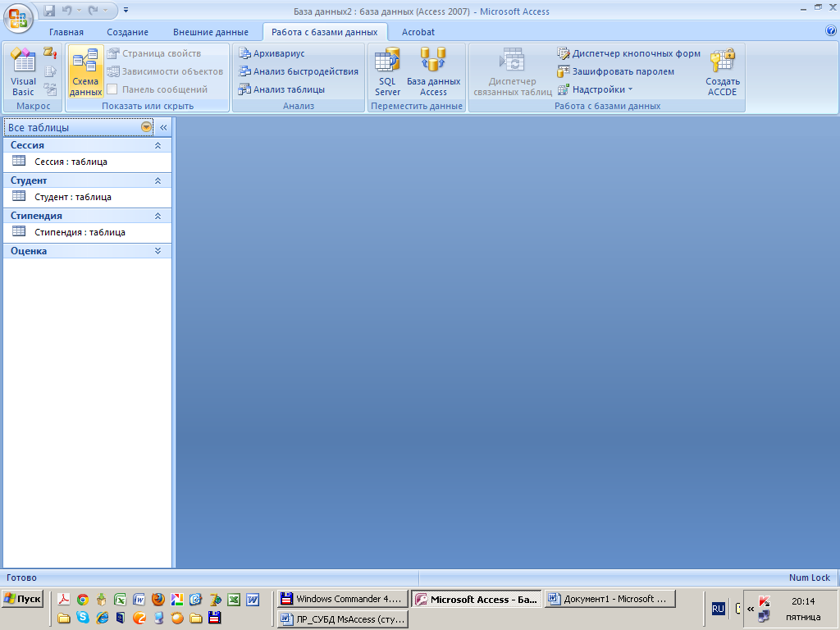Launch Анализ быстродействия
The image size is (840, 630).
click(x=299, y=71)
